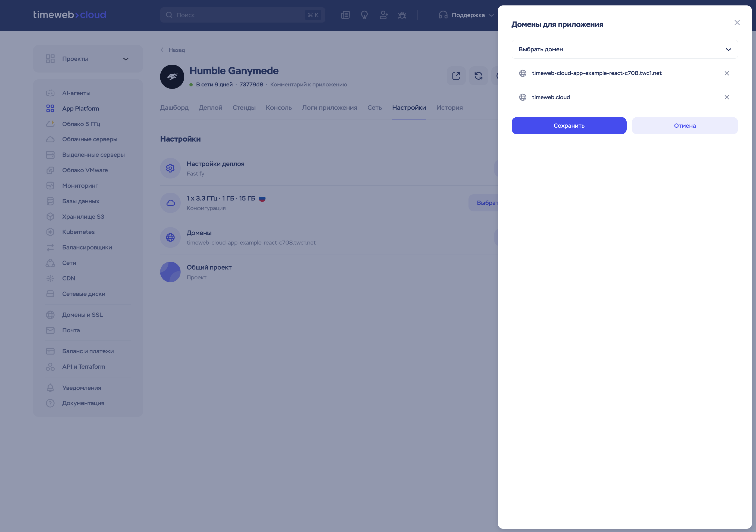Open Уведомления section
756x532 pixels.
[x=82, y=388]
